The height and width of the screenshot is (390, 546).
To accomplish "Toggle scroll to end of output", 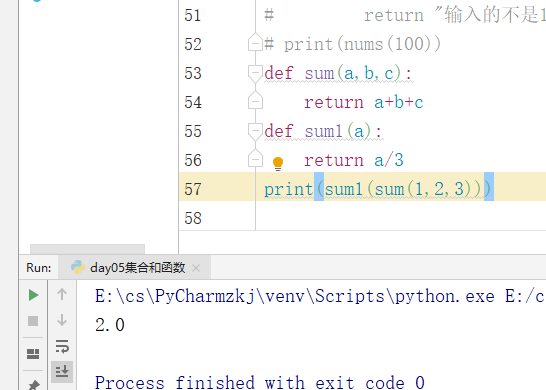I will pyautogui.click(x=62, y=372).
